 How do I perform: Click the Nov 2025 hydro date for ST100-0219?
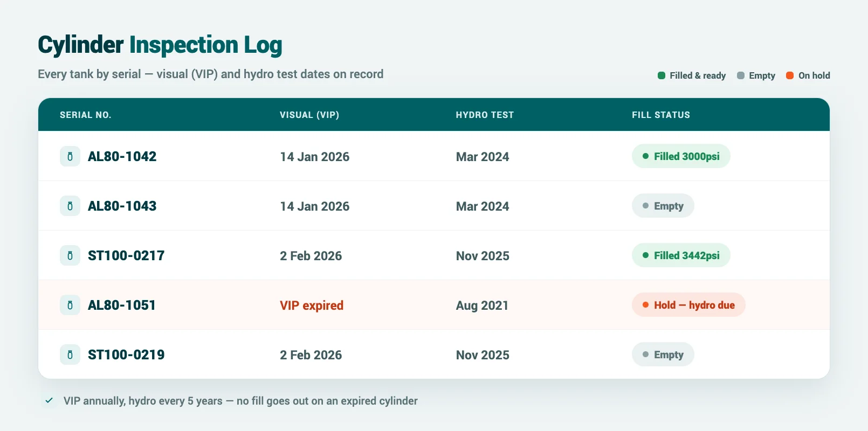[x=483, y=355]
